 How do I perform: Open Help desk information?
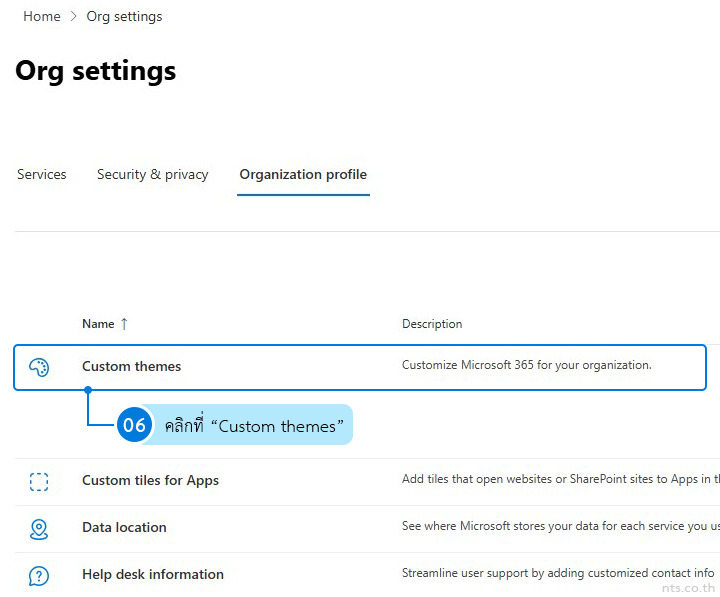point(153,574)
